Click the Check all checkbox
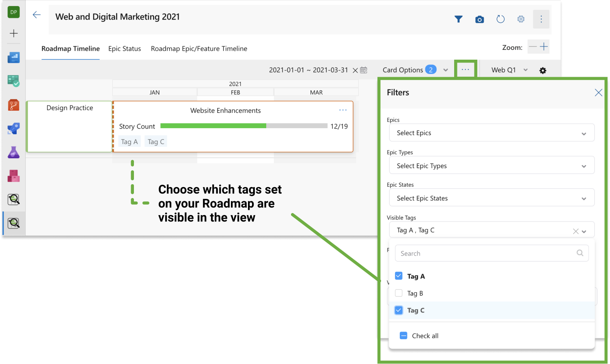Viewport: 610px width, 364px height. click(x=403, y=335)
